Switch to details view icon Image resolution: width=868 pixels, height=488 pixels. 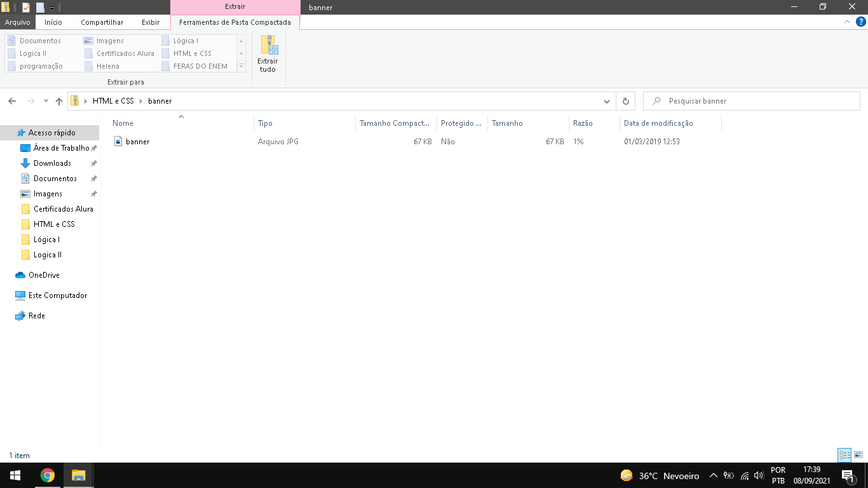(844, 455)
